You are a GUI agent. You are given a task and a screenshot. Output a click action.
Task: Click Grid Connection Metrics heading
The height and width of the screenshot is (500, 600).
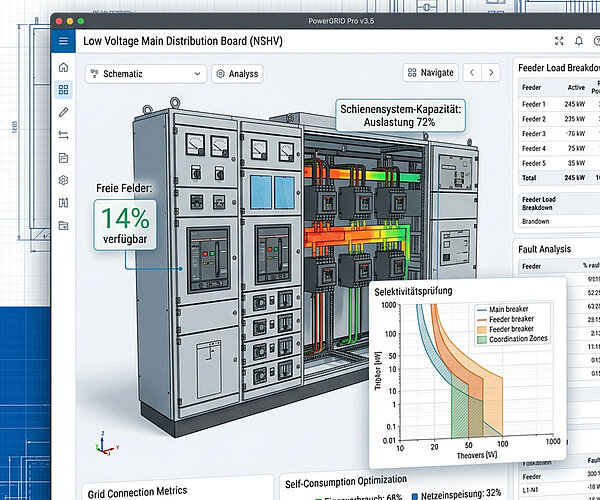click(x=137, y=492)
